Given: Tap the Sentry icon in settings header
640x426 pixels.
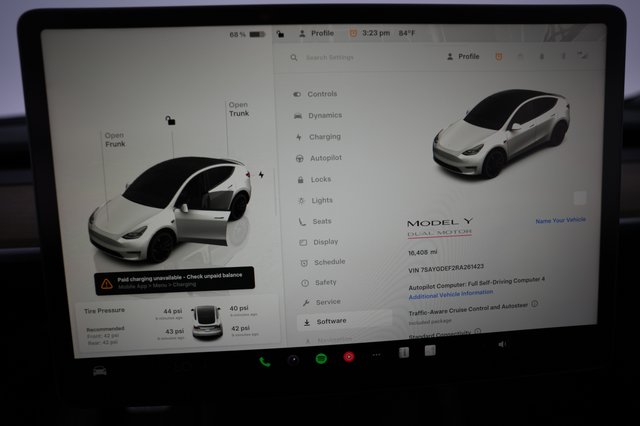Looking at the screenshot, I should click(x=498, y=57).
